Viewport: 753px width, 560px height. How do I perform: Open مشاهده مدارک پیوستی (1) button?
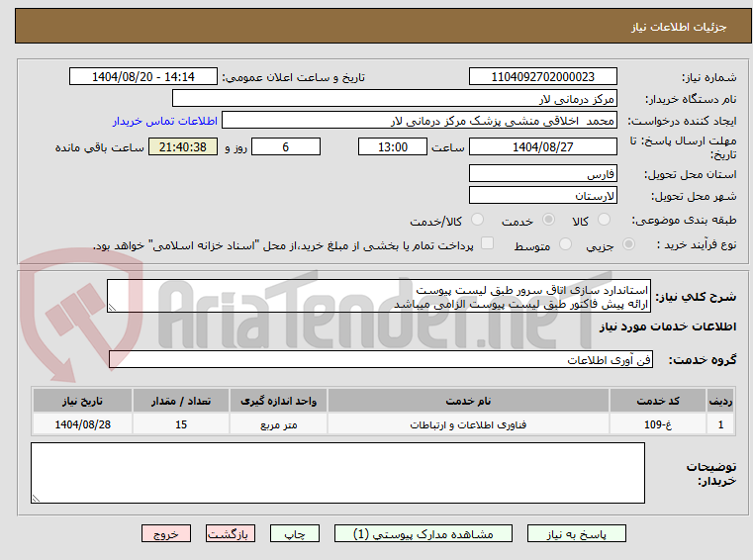tap(424, 533)
